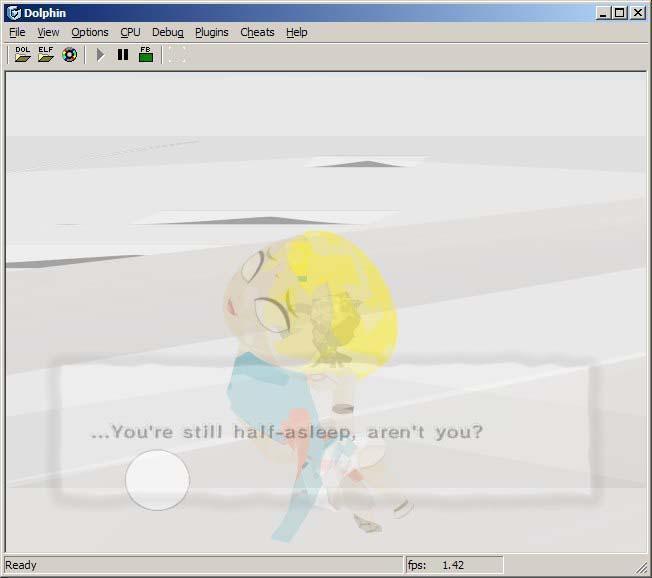Image resolution: width=652 pixels, height=578 pixels.
Task: Expand the Options menu
Action: [x=90, y=32]
